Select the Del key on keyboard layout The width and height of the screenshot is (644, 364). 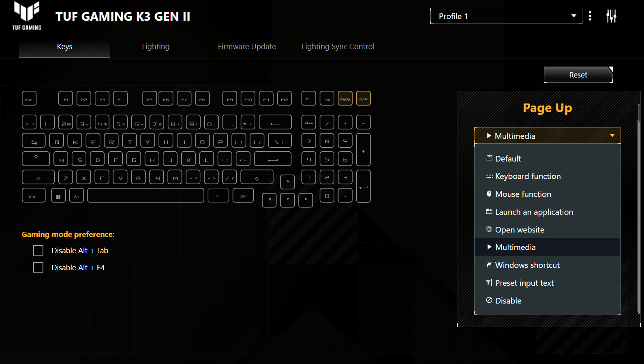click(x=309, y=99)
